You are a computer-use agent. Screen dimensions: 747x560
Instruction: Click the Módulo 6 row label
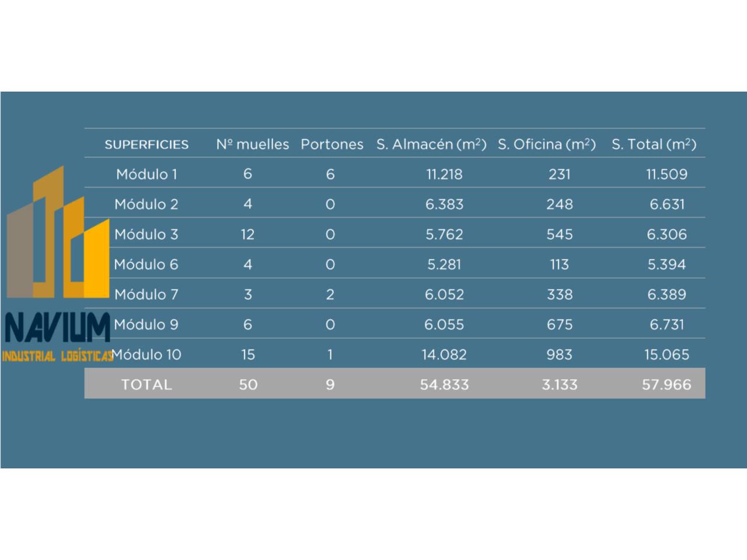pyautogui.click(x=146, y=264)
